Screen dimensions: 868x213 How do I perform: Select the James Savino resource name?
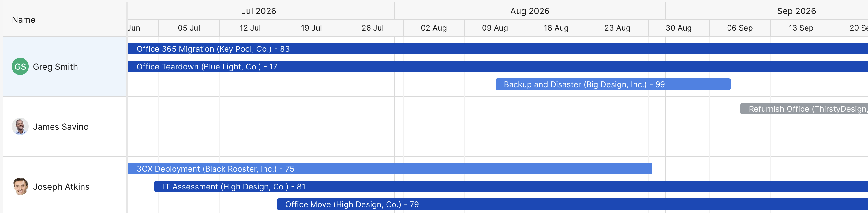click(x=61, y=127)
